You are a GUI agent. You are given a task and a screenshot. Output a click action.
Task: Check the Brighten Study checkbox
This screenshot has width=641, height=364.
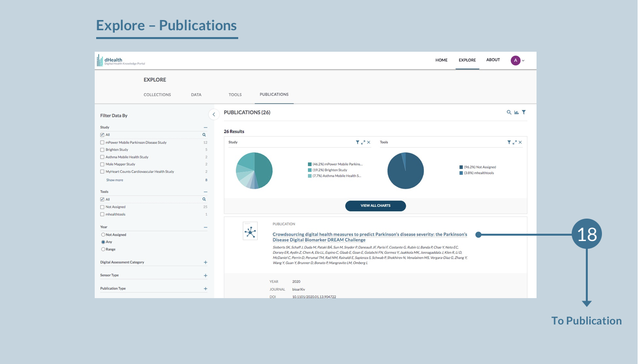pos(102,150)
